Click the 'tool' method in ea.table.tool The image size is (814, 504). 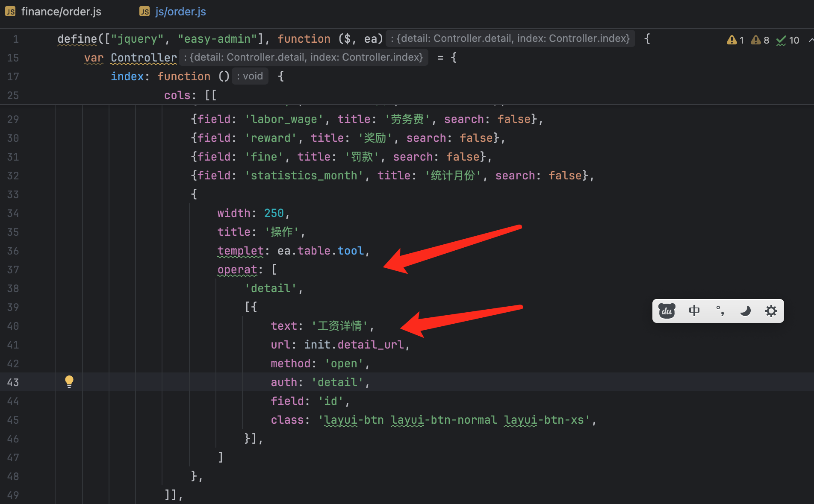351,251
